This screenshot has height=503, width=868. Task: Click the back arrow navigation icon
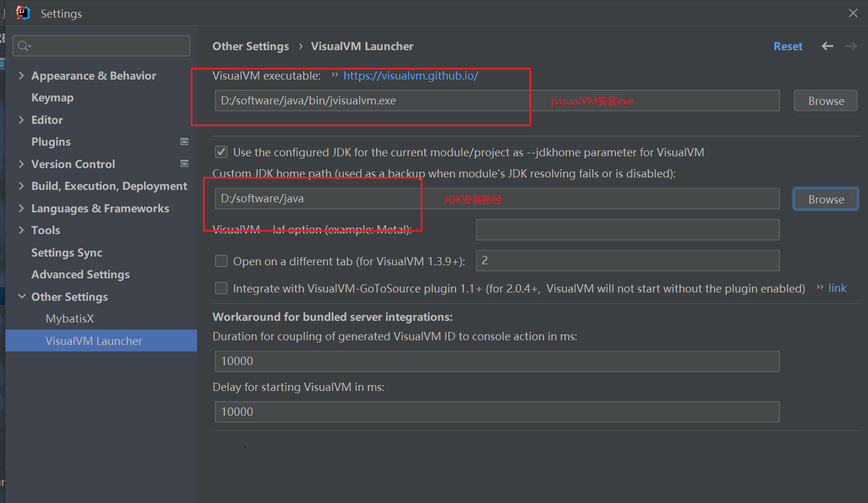(827, 46)
